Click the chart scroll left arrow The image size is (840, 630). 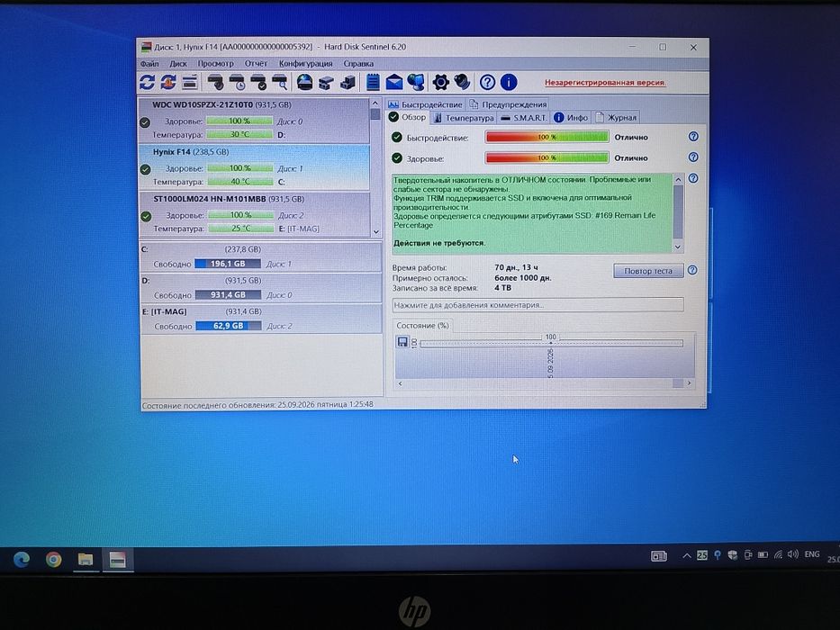[x=400, y=383]
